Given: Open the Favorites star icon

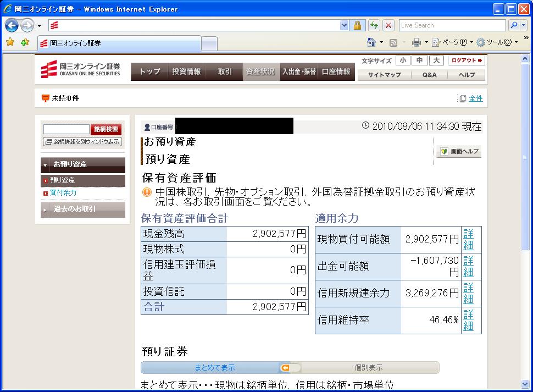Looking at the screenshot, I should [x=10, y=42].
